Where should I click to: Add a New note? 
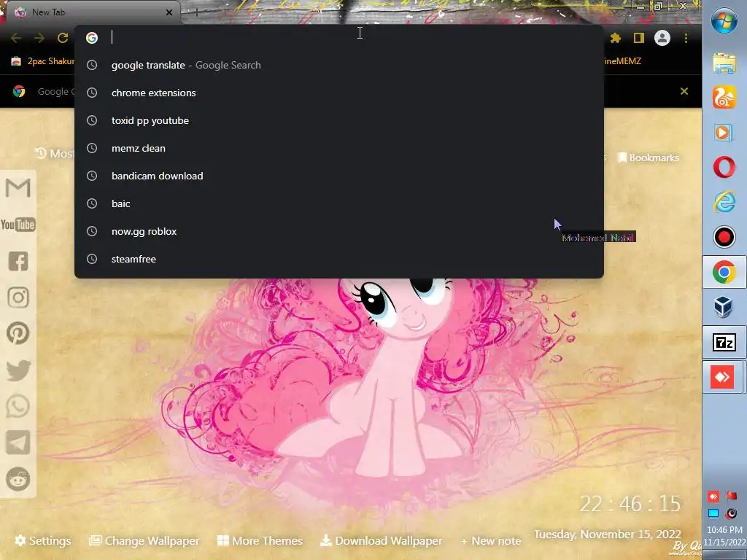coord(491,541)
